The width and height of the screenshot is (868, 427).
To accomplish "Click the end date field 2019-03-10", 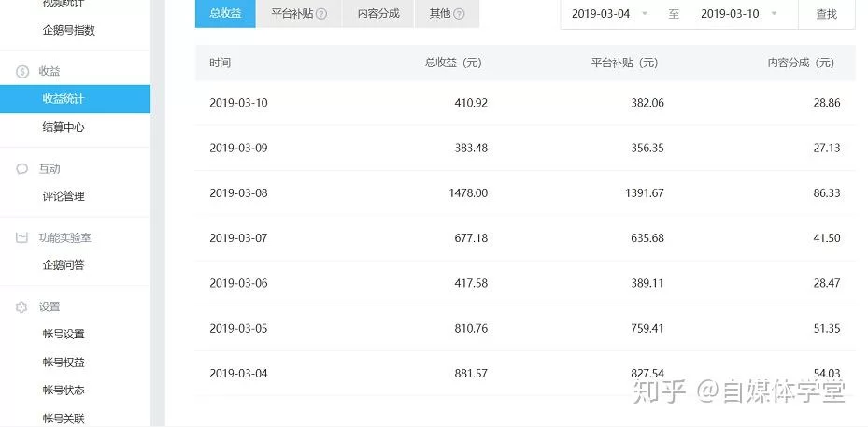I will pos(730,14).
